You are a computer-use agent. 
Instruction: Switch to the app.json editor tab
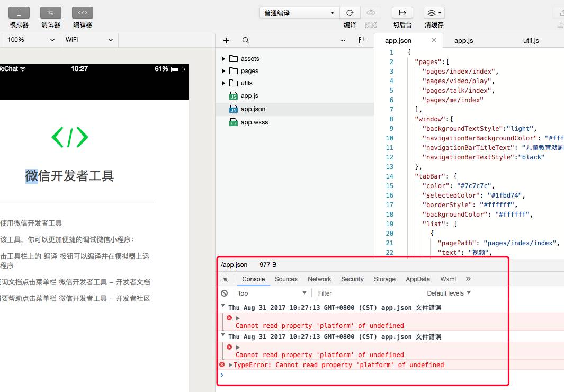coord(398,41)
